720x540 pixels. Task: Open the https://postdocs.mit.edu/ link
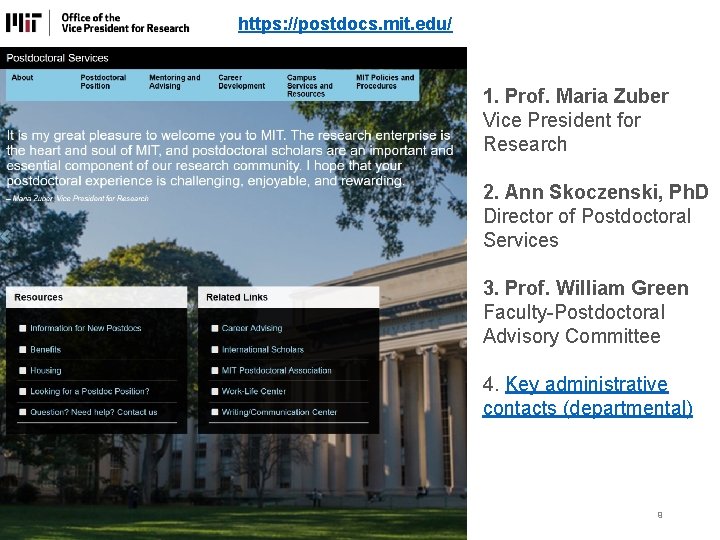pos(345,23)
